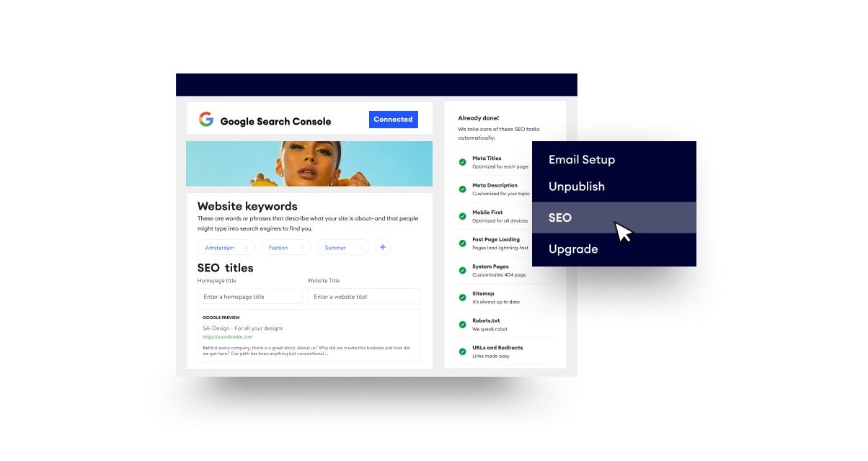The image size is (868, 461).
Task: Click the URLs and Redirects label
Action: pos(497,348)
